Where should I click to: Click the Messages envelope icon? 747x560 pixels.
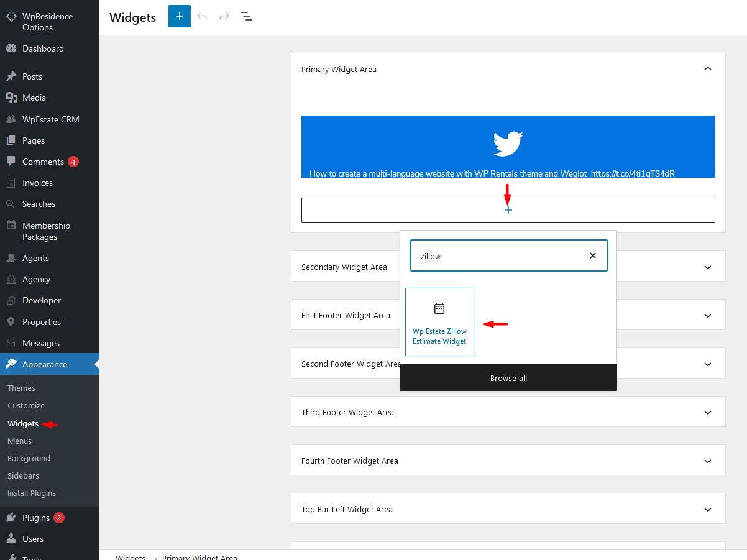pos(11,343)
